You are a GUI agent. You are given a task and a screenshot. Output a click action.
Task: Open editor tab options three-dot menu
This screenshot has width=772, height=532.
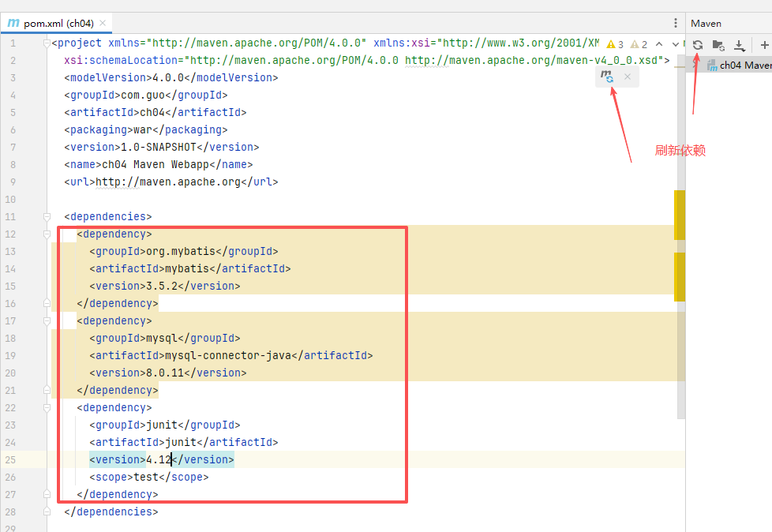(x=676, y=23)
